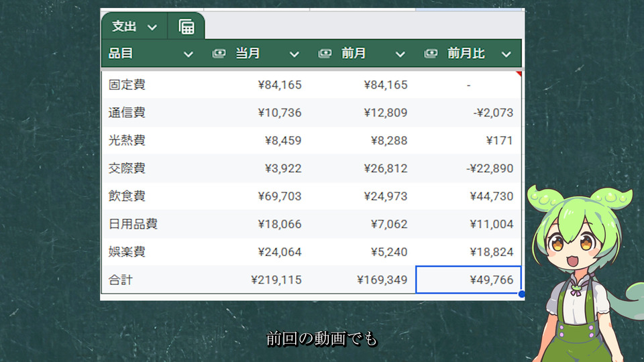Click the selected cell showing ¥49,766
The image size is (644, 362).
coord(469,280)
